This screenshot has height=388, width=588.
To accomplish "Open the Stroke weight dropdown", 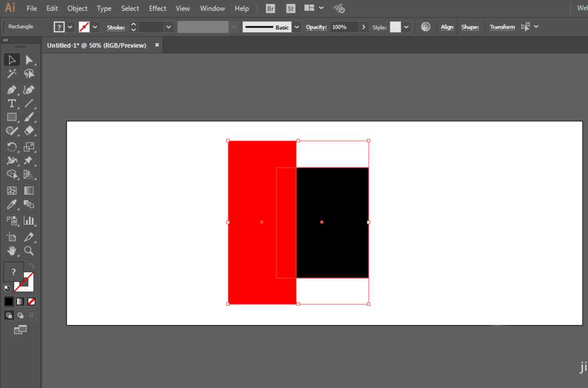I will point(169,27).
